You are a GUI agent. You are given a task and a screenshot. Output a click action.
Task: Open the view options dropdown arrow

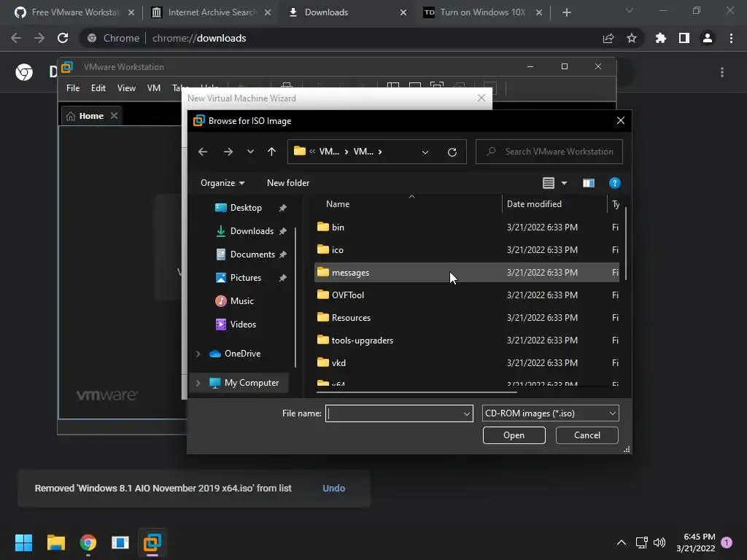tap(564, 183)
